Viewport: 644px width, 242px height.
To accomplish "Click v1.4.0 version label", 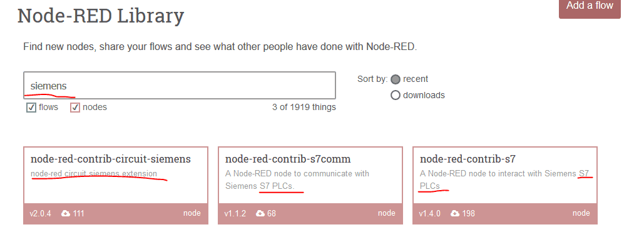I will coord(429,213).
